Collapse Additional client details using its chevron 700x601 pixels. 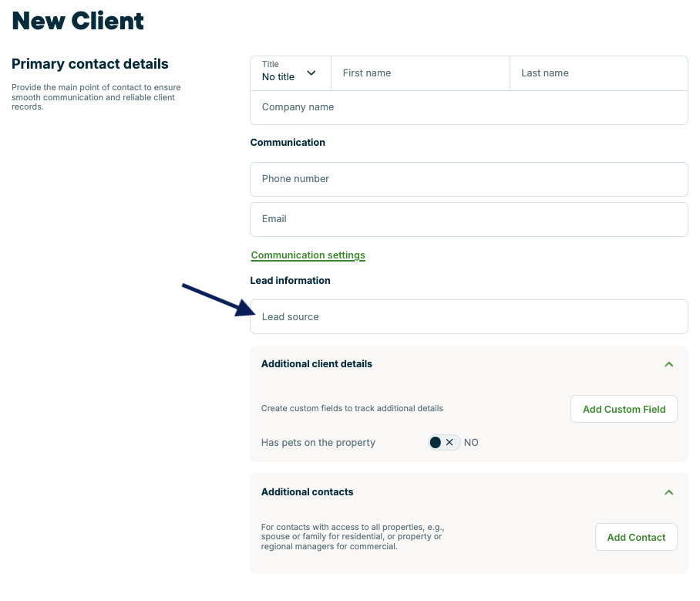tap(668, 364)
